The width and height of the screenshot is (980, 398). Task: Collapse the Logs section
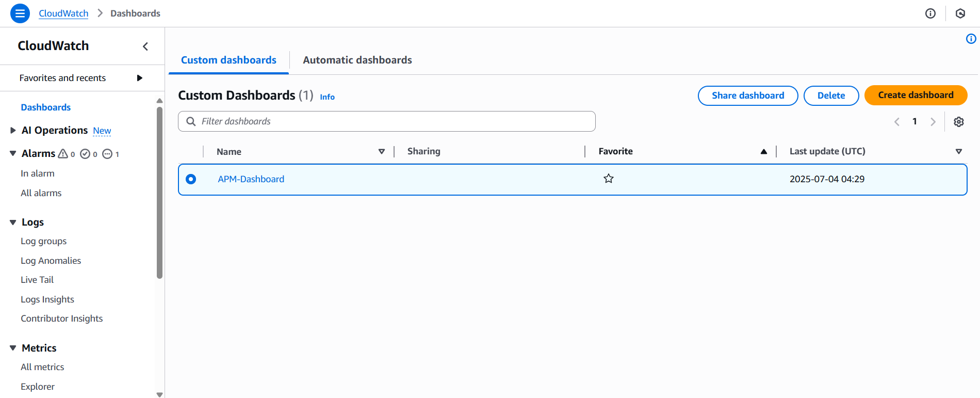pyautogui.click(x=13, y=222)
